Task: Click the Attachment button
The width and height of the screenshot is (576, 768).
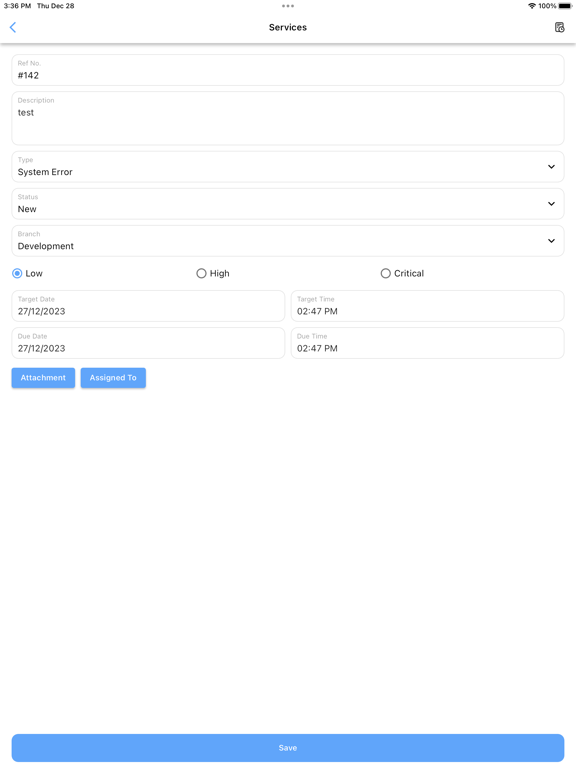Action: click(43, 378)
